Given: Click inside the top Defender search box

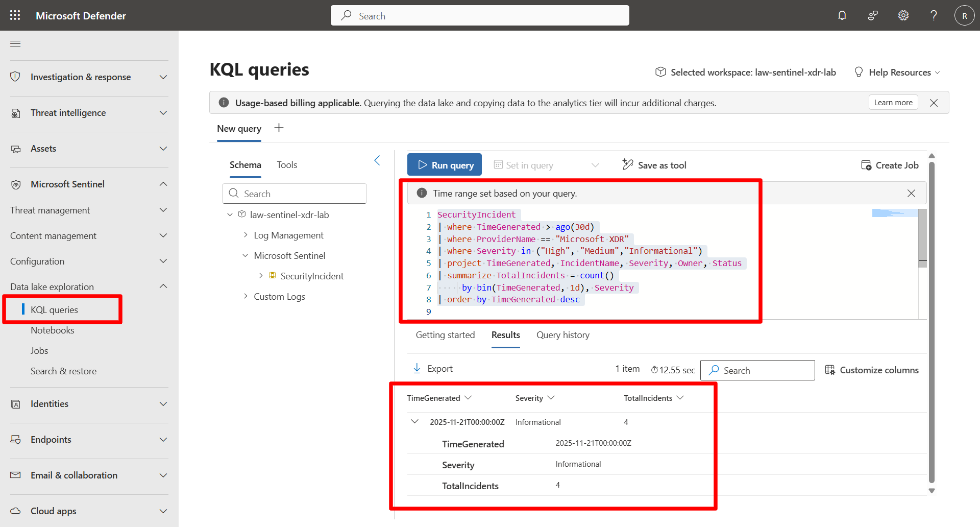Looking at the screenshot, I should coord(480,15).
